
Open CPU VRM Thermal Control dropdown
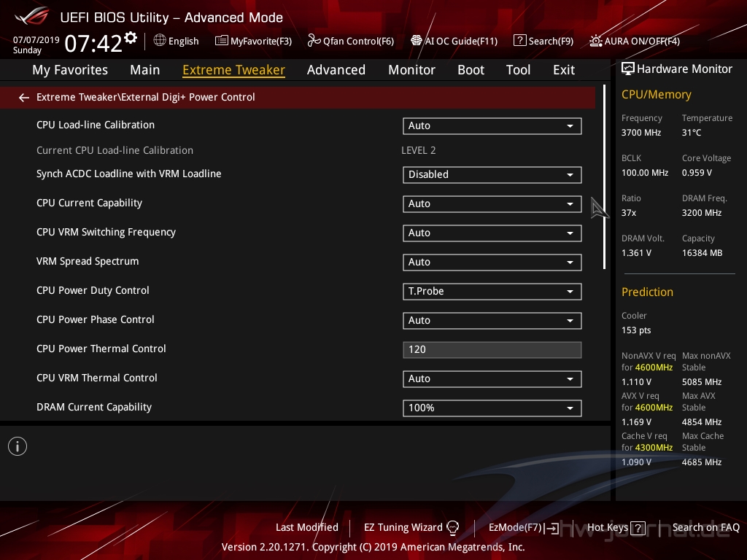(492, 379)
